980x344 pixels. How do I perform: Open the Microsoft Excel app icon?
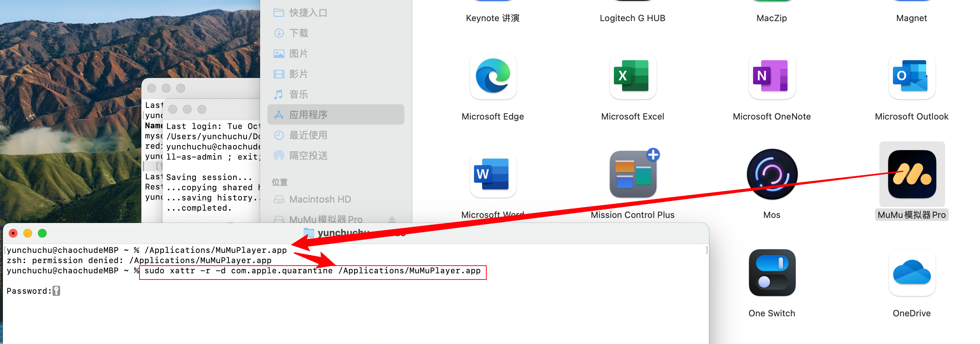(x=632, y=76)
